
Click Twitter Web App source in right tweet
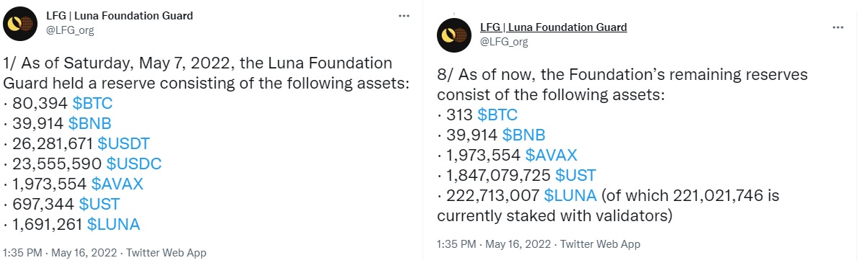[600, 244]
